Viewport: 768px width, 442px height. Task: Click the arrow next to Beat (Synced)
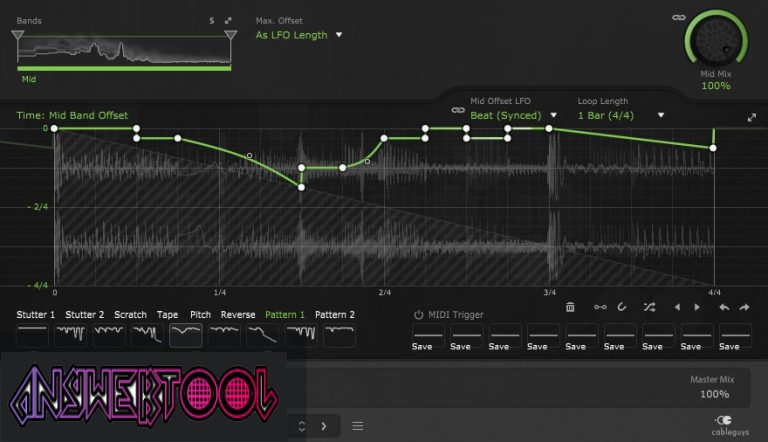tap(553, 115)
